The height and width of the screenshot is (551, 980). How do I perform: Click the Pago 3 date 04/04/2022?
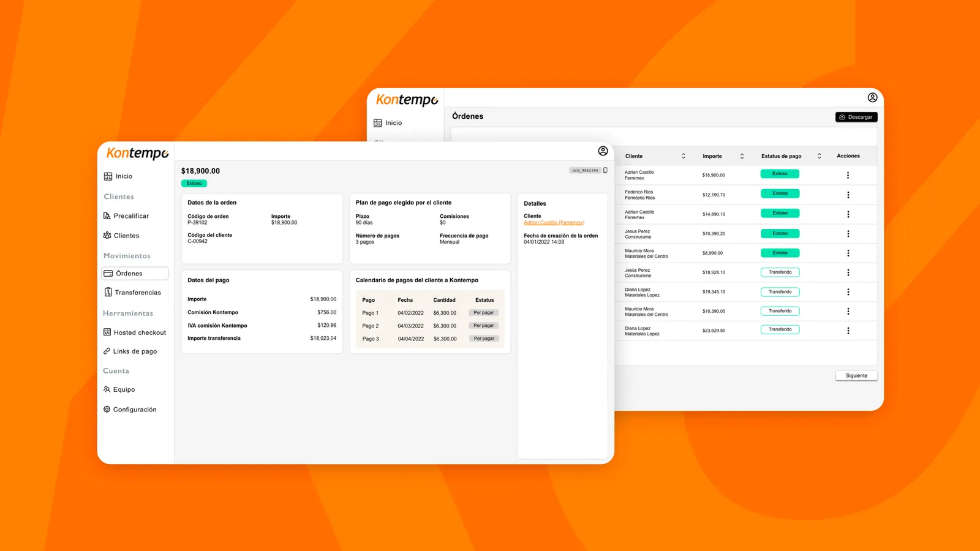pos(410,339)
